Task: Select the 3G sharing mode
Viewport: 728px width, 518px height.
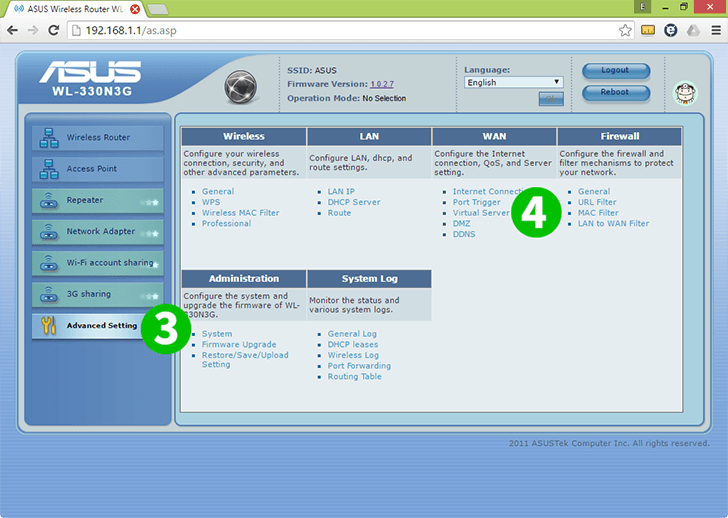Action: 98,294
